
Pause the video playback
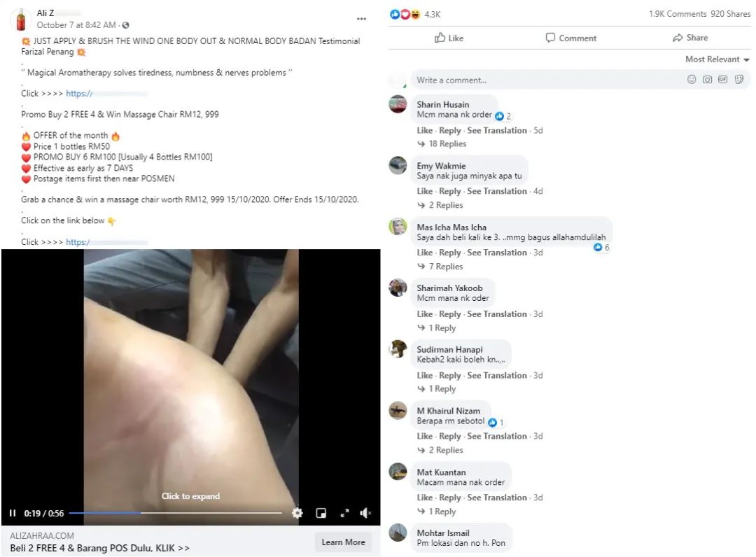(13, 513)
